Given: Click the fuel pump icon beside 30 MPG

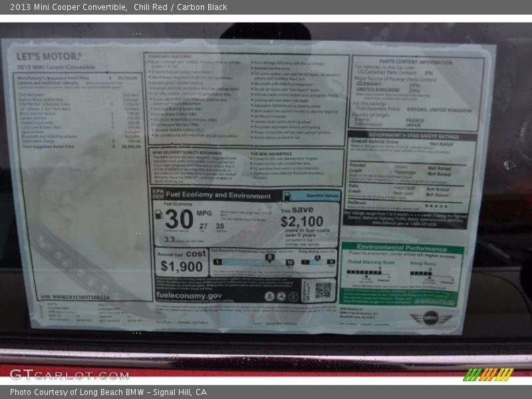Looking at the screenshot, I should 158,214.
